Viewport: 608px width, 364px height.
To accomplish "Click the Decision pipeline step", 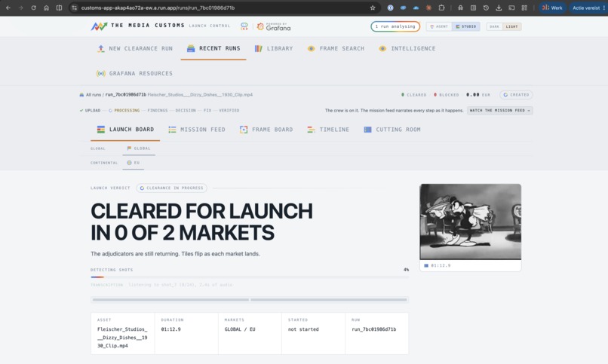I will [x=186, y=110].
